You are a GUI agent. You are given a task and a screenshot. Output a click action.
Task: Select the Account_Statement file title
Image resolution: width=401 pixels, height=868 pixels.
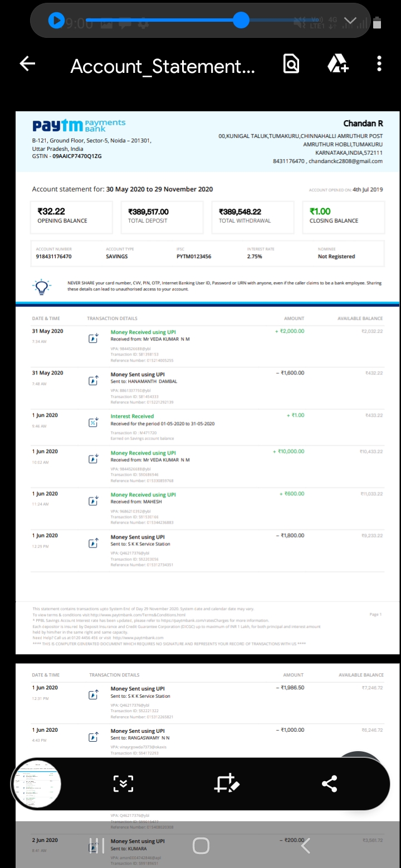pyautogui.click(x=163, y=67)
